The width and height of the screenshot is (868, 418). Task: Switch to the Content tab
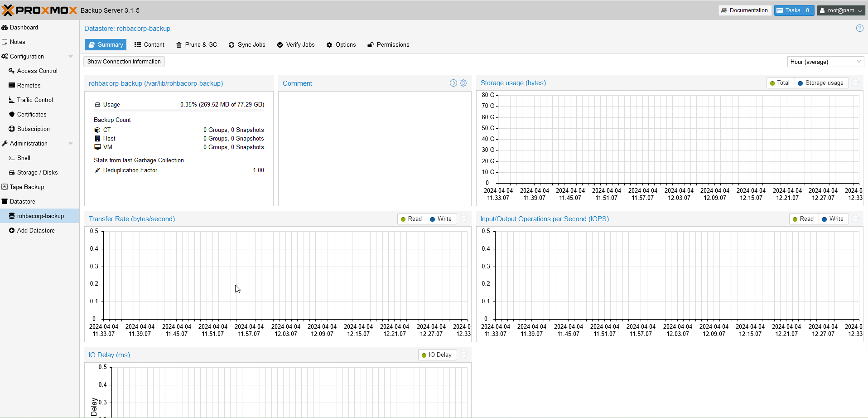149,44
